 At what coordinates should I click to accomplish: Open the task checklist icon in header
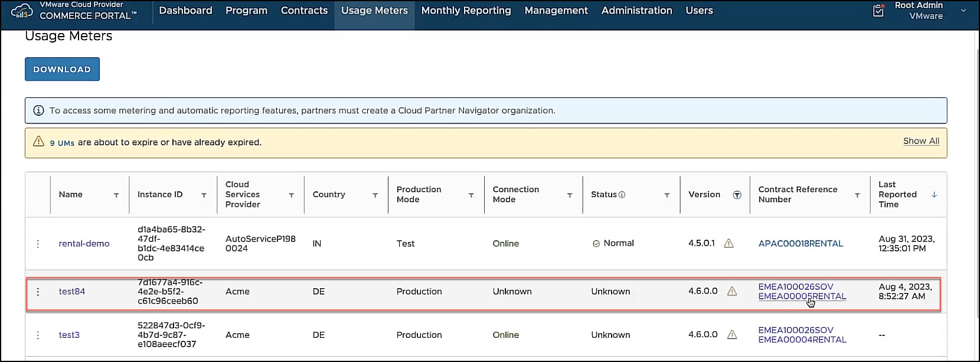pyautogui.click(x=878, y=11)
